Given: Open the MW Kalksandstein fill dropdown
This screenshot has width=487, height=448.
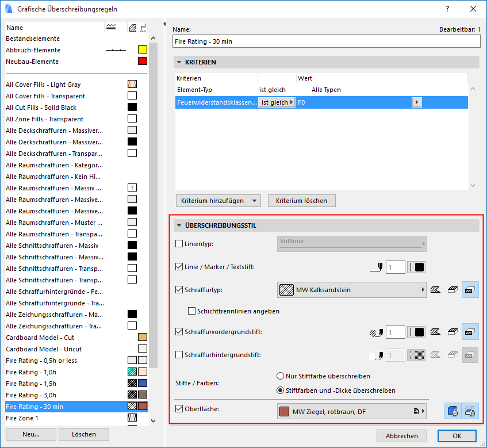Looking at the screenshot, I should 351,290.
